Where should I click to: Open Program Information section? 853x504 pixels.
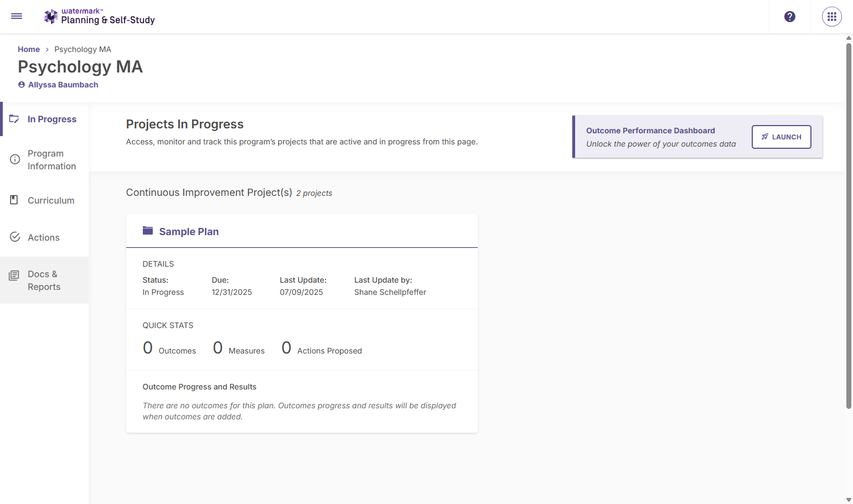44,160
